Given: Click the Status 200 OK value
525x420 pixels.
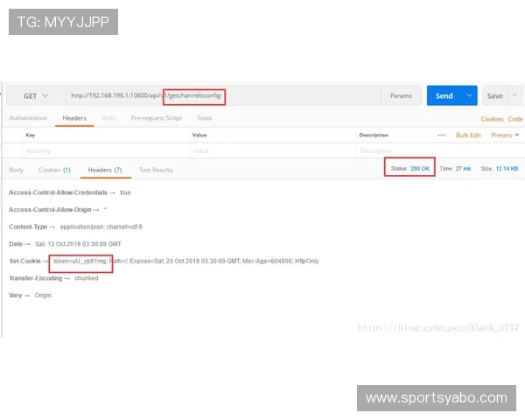Looking at the screenshot, I should coord(420,169).
